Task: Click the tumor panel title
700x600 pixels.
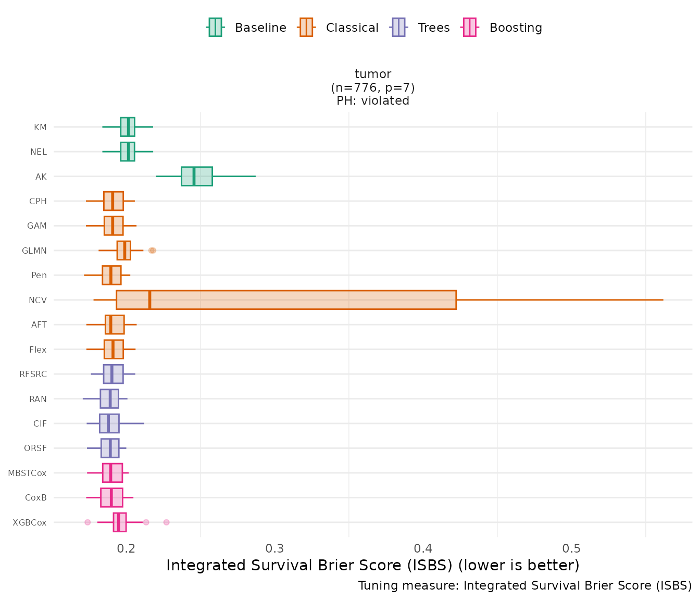Action: tap(373, 74)
